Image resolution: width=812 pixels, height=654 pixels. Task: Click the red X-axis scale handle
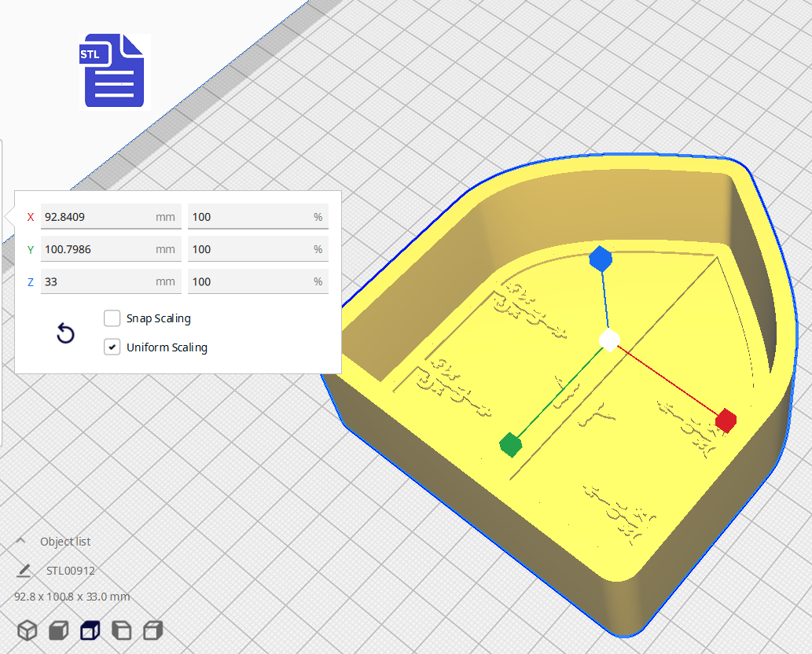[x=726, y=421]
